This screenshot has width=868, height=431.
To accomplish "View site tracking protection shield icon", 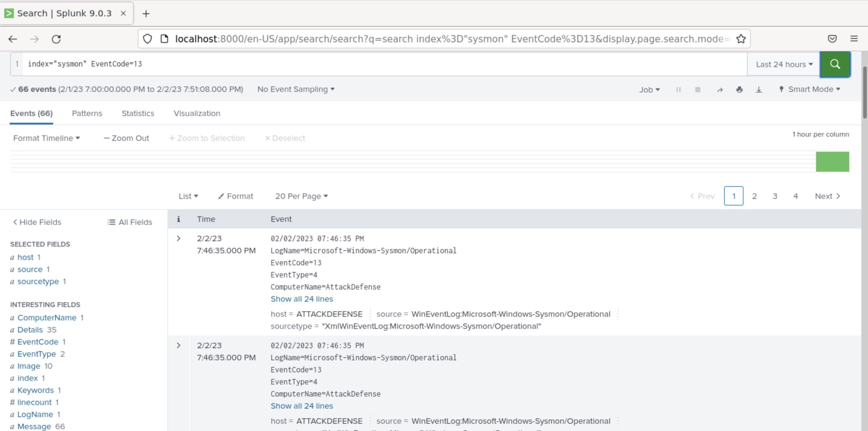I will click(x=147, y=39).
